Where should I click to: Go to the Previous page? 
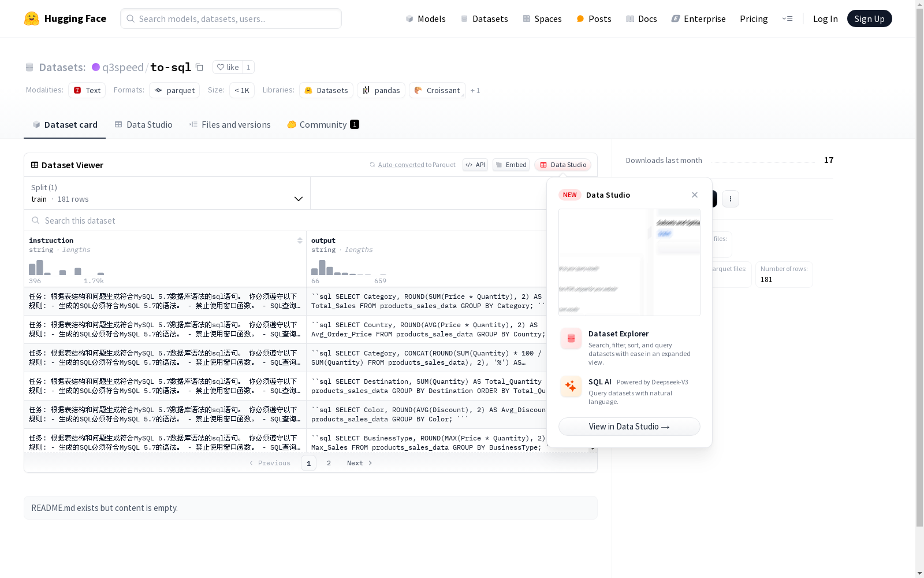270,463
